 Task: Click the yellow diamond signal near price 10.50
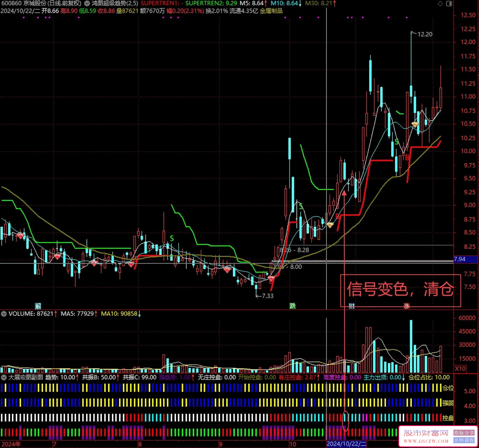[x=415, y=125]
